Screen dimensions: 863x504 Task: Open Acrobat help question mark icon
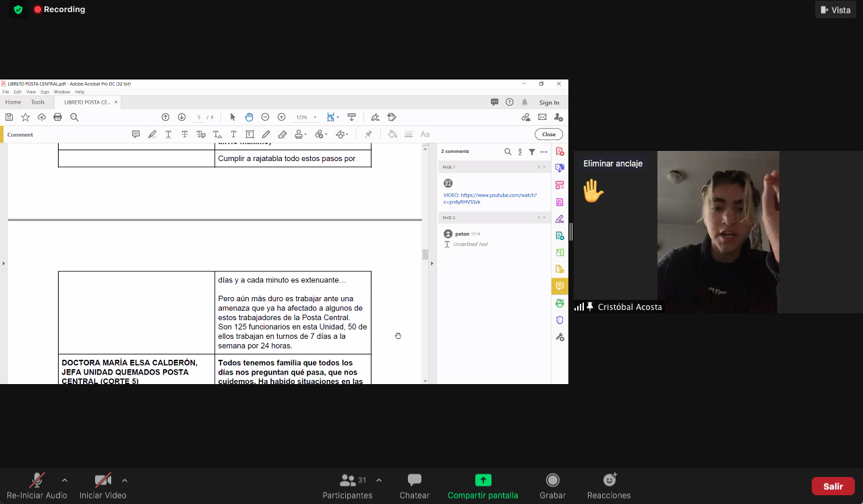pos(510,102)
